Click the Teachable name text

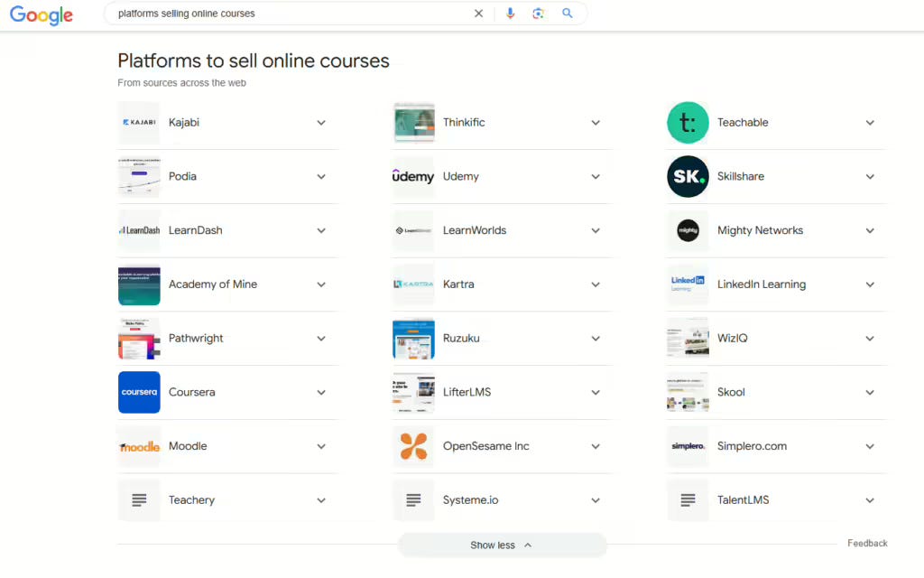(743, 123)
